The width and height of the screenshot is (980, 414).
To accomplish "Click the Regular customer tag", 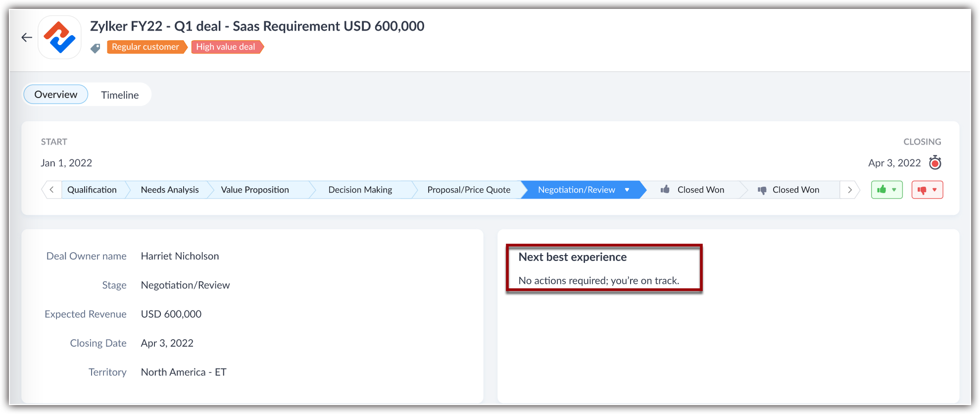I will tap(146, 47).
